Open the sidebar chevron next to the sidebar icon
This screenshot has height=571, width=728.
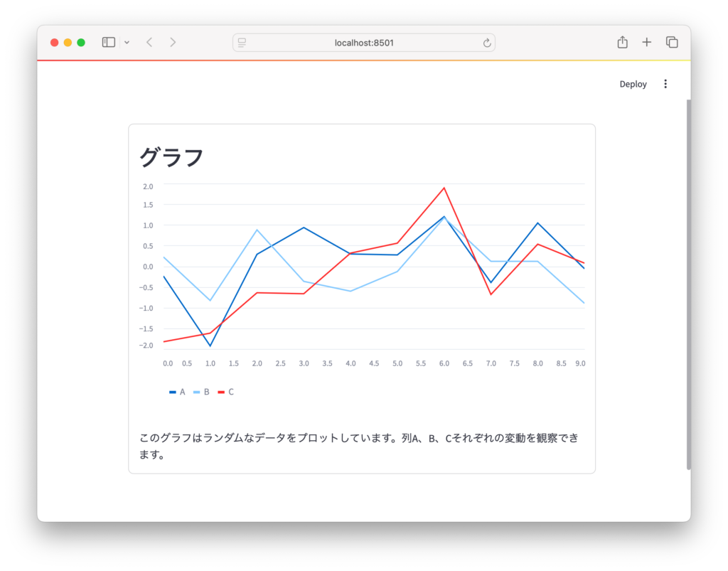click(x=126, y=42)
